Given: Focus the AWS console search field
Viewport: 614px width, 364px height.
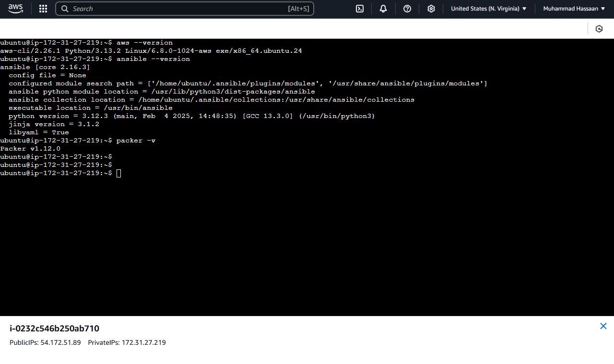Looking at the screenshot, I should coord(185,9).
